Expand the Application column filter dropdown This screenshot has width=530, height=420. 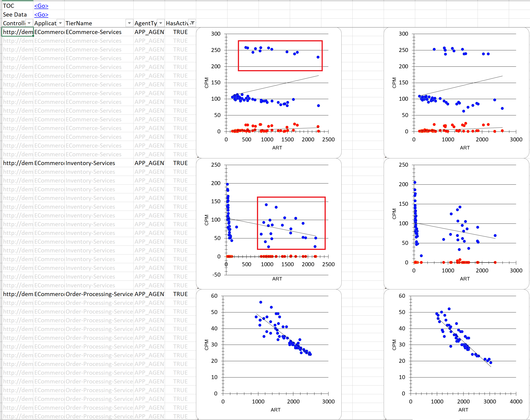point(60,23)
